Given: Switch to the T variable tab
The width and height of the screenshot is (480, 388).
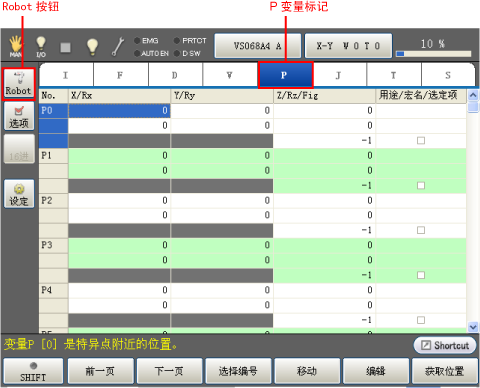Looking at the screenshot, I should click(x=394, y=75).
